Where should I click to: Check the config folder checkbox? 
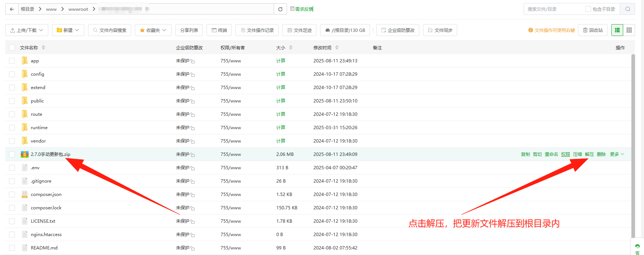(x=12, y=74)
